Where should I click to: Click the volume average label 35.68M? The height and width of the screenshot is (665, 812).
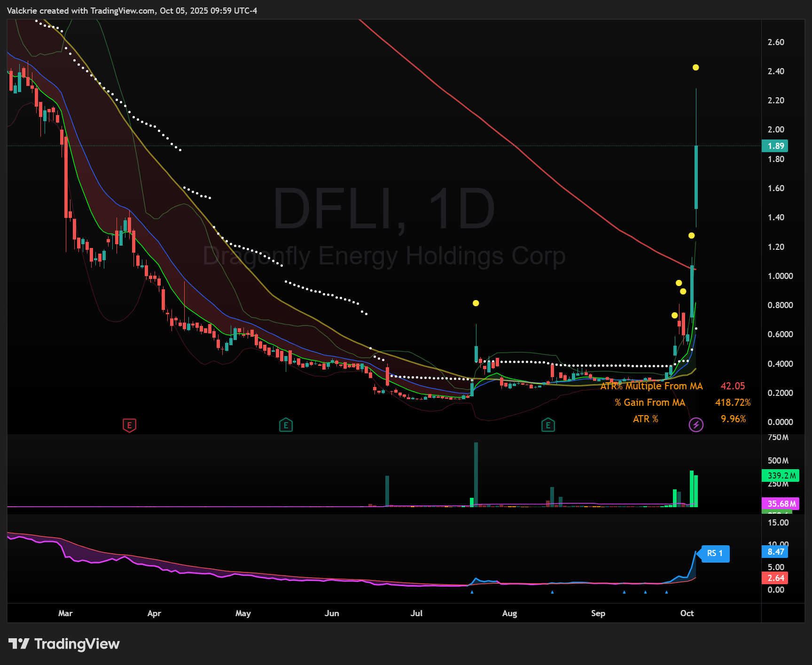[780, 504]
